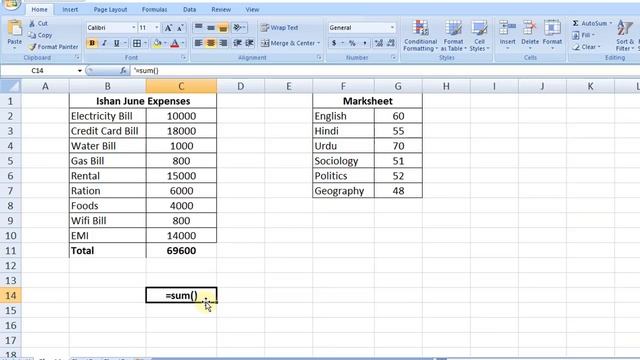The height and width of the screenshot is (360, 640).
Task: Open the font size dropdown
Action: pyautogui.click(x=157, y=28)
